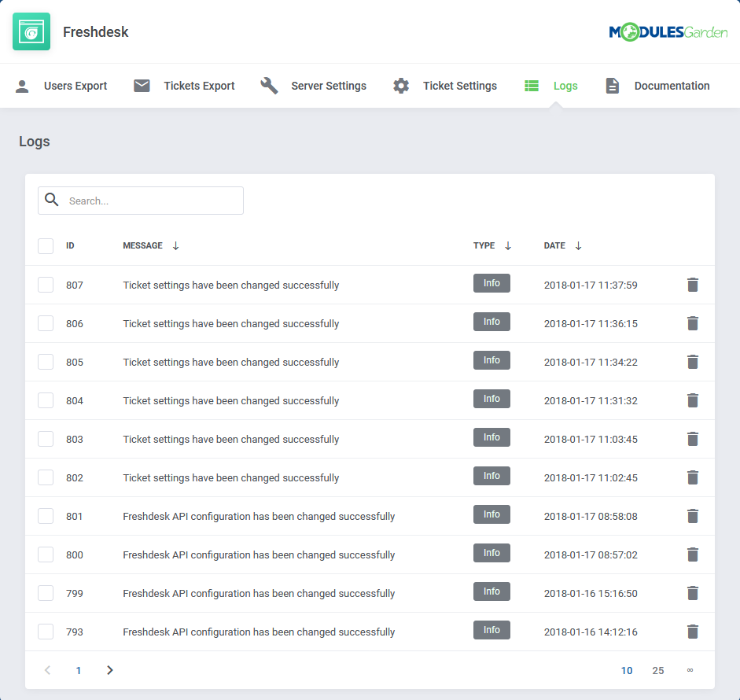Screen dimensions: 740x700
Task: Delete log entry 804 with trash icon
Action: point(692,400)
